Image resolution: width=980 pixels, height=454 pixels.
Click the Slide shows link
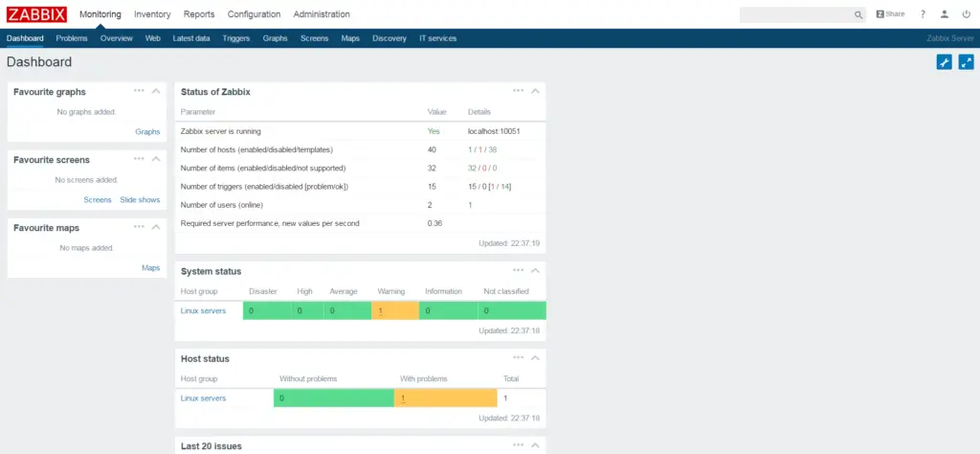pyautogui.click(x=140, y=200)
